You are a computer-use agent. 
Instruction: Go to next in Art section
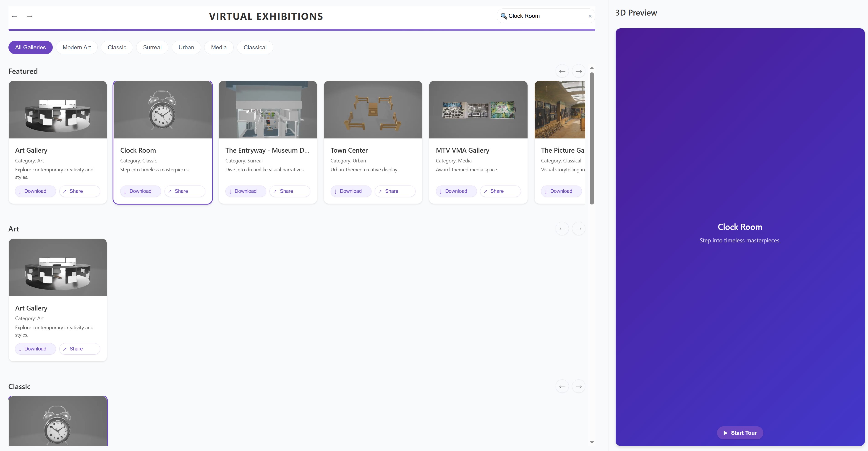click(579, 229)
